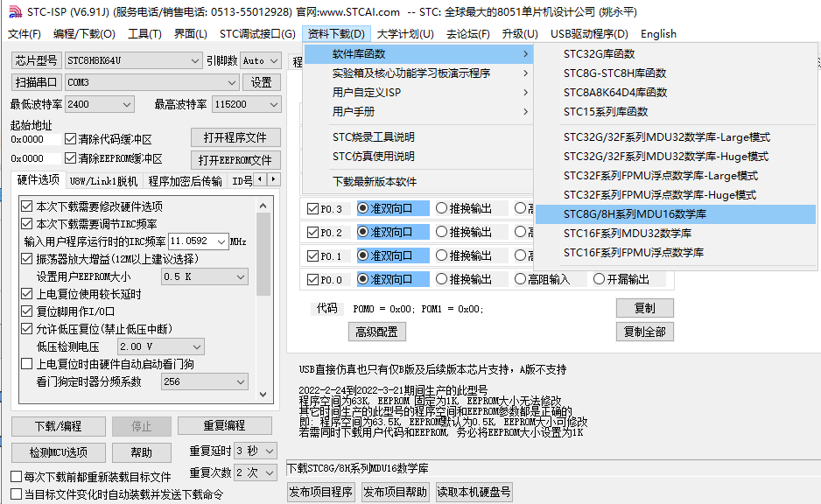This screenshot has height=504, width=821.
Task: Select 推挽输出 for P0.2
Action: coord(441,232)
